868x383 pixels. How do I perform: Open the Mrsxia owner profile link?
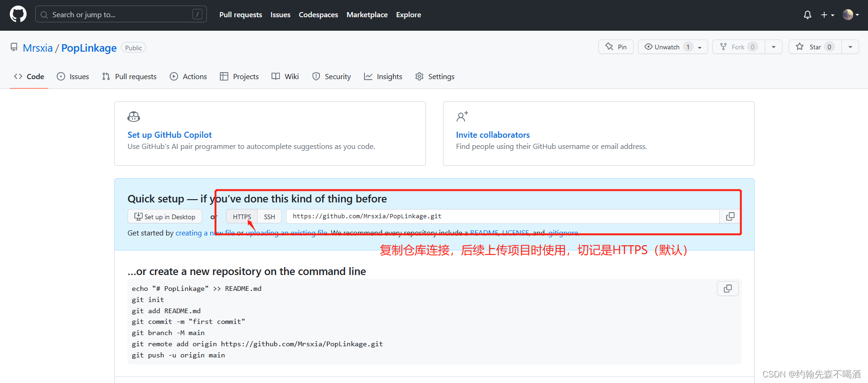tap(38, 48)
